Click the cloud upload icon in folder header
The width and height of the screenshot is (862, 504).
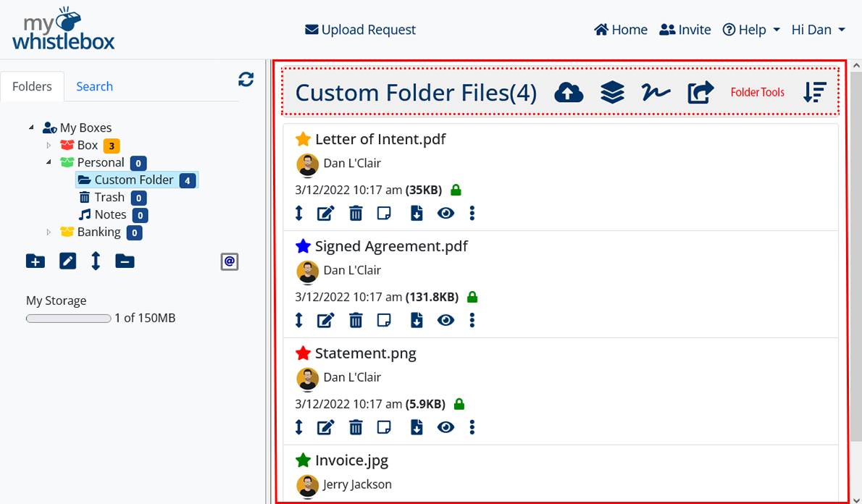(569, 93)
